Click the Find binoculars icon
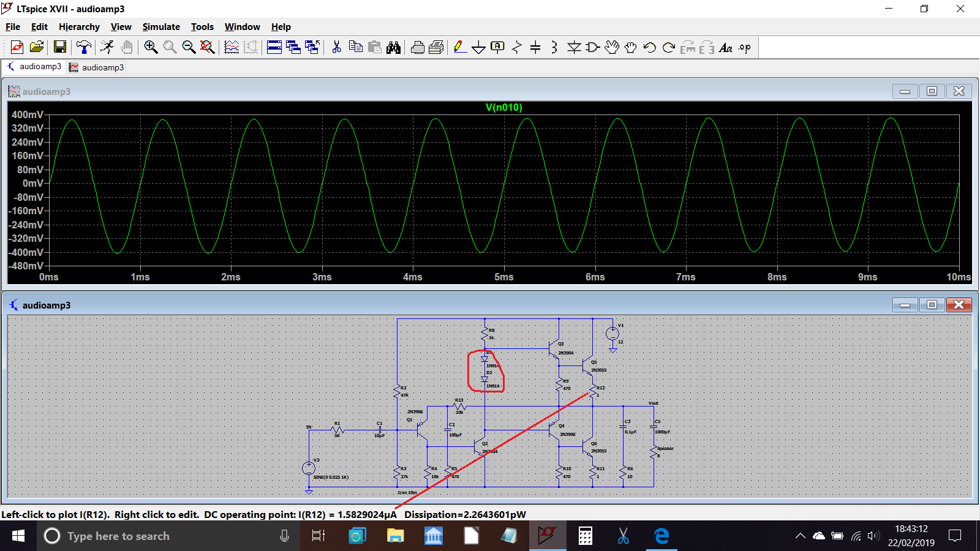The image size is (980, 551). tap(393, 47)
